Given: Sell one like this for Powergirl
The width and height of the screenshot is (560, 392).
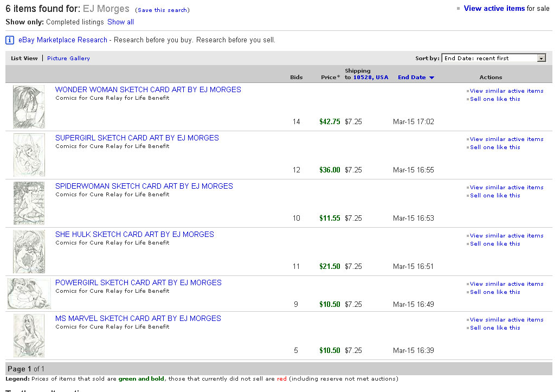Looking at the screenshot, I should tap(494, 292).
